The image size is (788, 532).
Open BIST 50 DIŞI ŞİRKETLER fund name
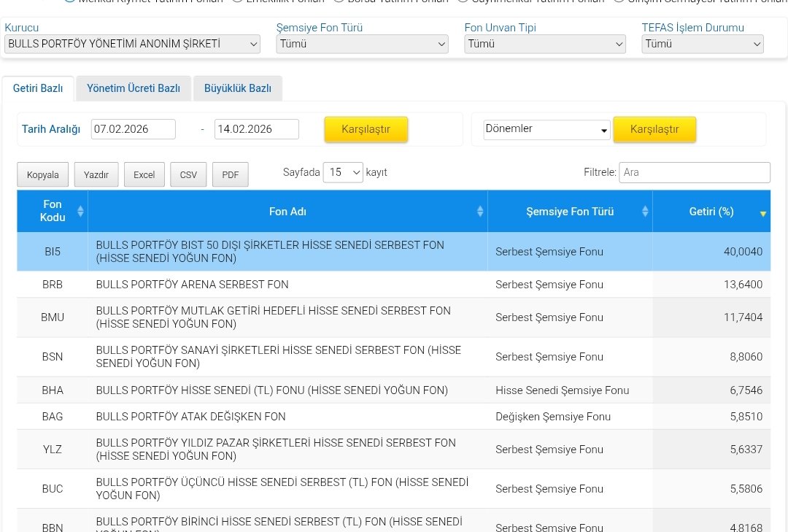point(270,252)
